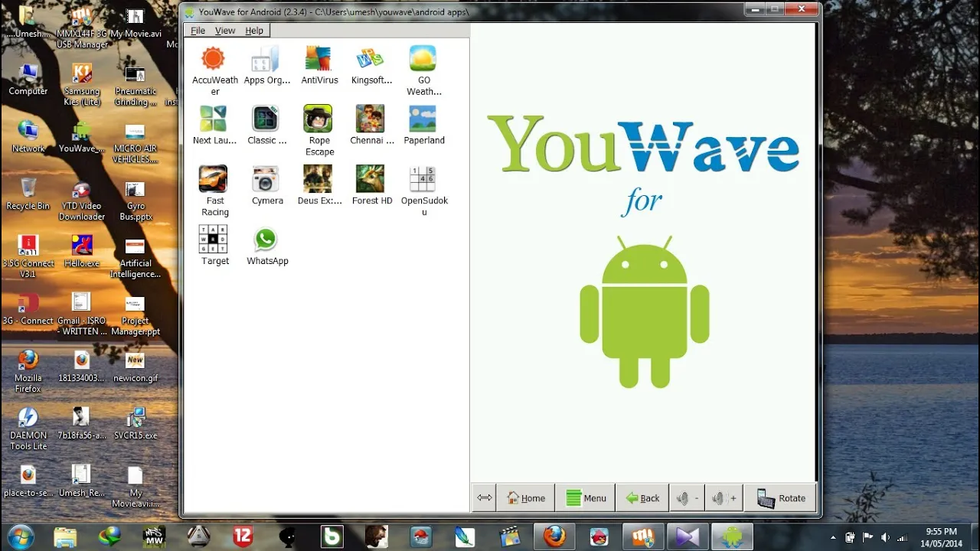Click the double-arrow panel toggle button
Screen dimensions: 980x551
coord(485,498)
